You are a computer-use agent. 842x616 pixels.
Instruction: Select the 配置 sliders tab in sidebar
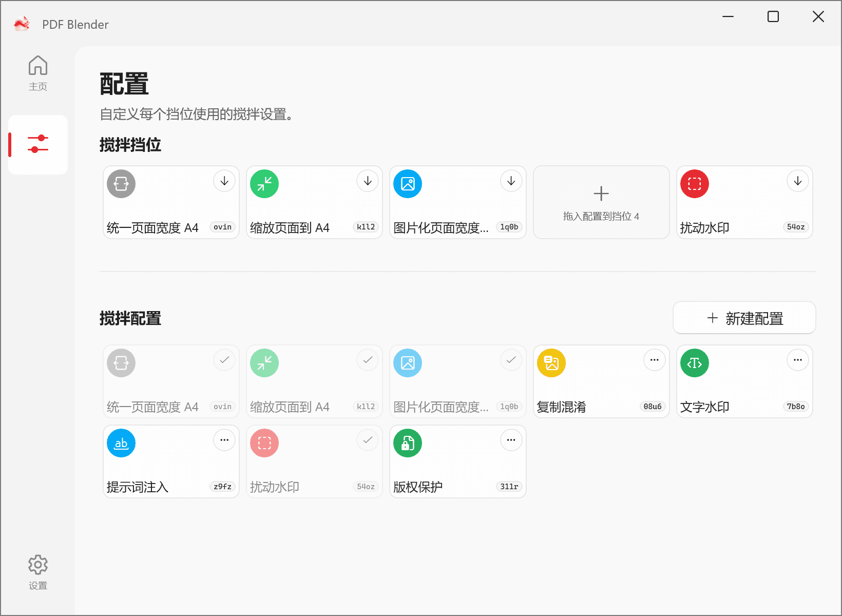[38, 144]
